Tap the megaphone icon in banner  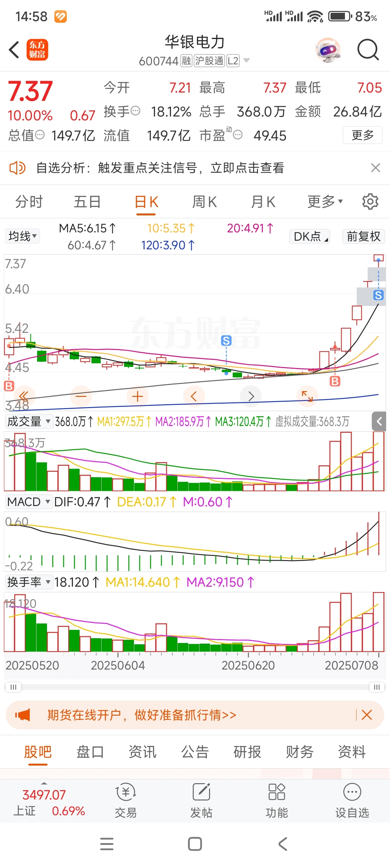pyautogui.click(x=23, y=715)
